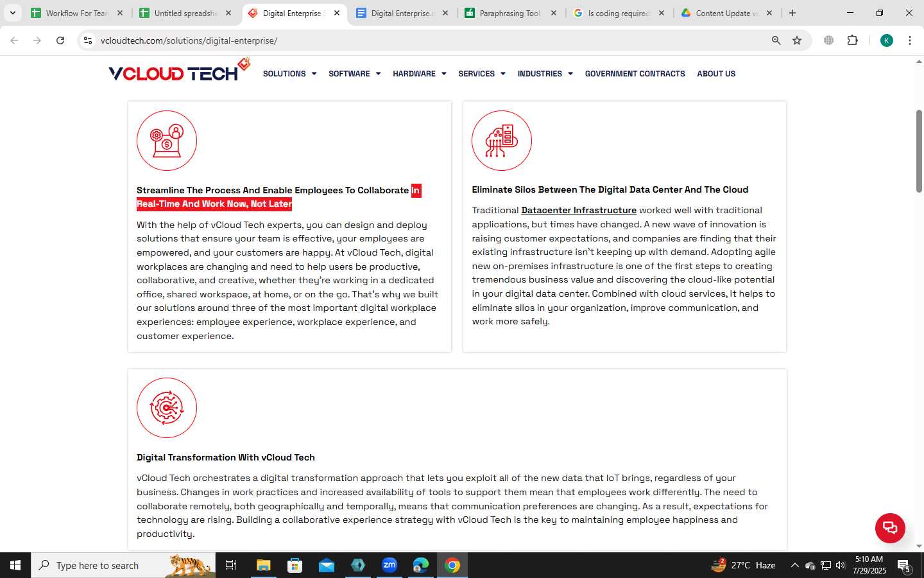
Task: Click scrollbar down arrow
Action: click(x=919, y=546)
